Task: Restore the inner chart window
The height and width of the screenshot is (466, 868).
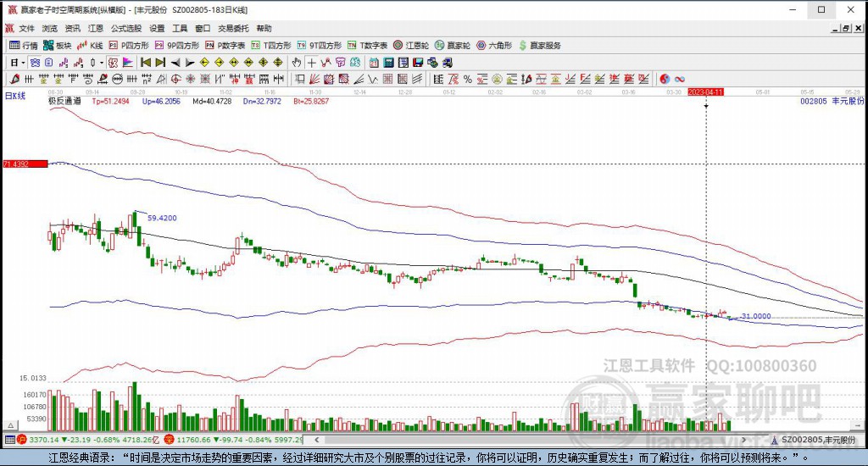Action: [x=847, y=28]
